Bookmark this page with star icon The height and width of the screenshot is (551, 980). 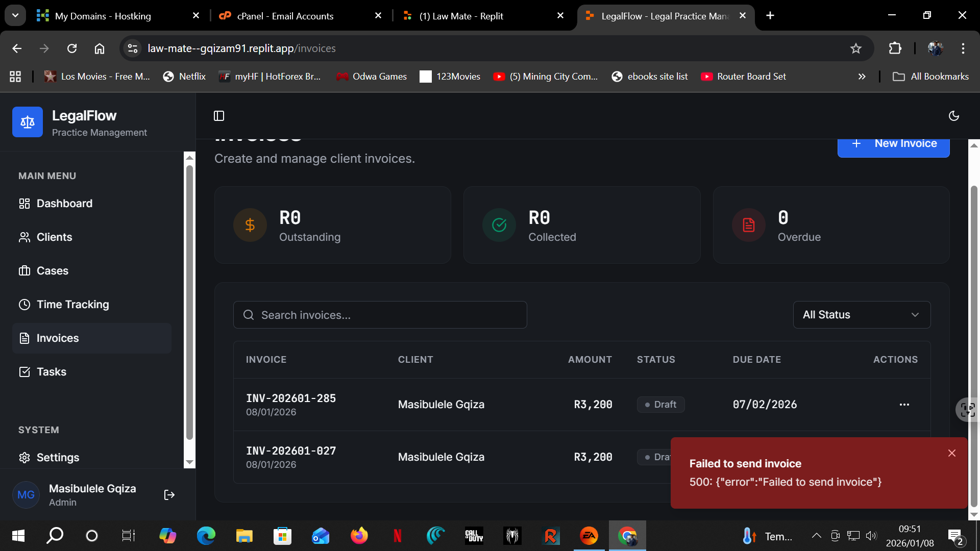coord(855,48)
